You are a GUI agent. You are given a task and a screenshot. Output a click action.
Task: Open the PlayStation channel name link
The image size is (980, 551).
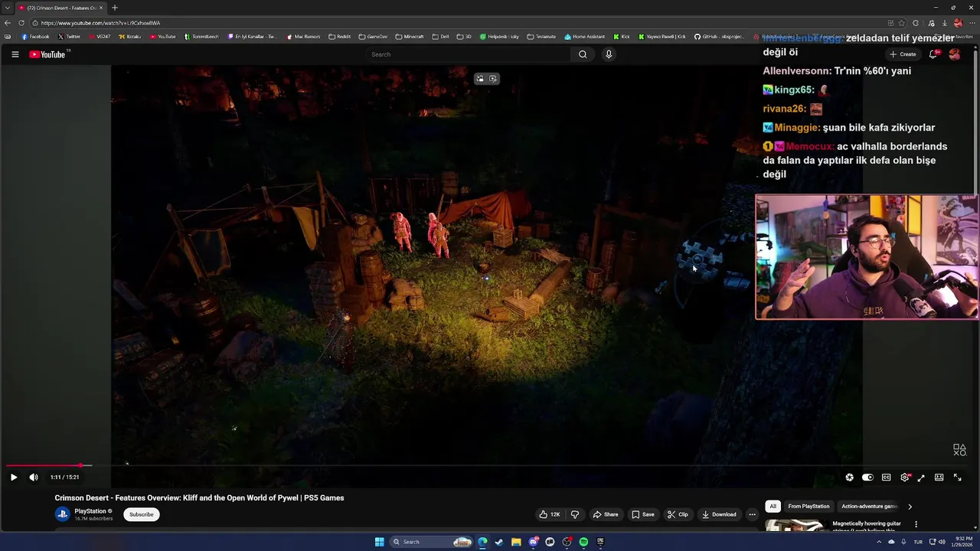point(90,511)
